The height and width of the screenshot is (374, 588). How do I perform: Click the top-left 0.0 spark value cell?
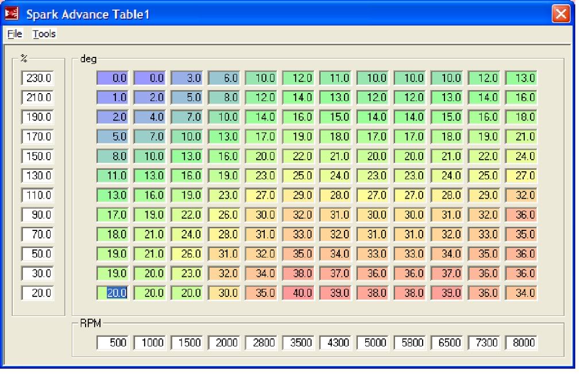112,78
